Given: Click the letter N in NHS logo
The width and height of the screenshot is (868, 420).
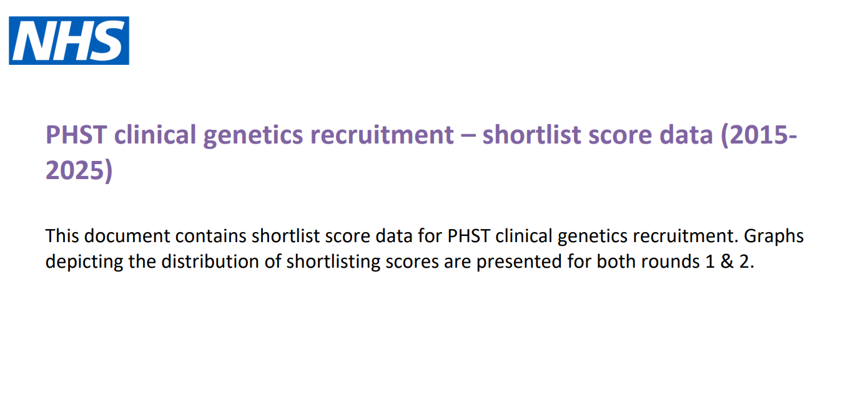Looking at the screenshot, I should [35, 41].
